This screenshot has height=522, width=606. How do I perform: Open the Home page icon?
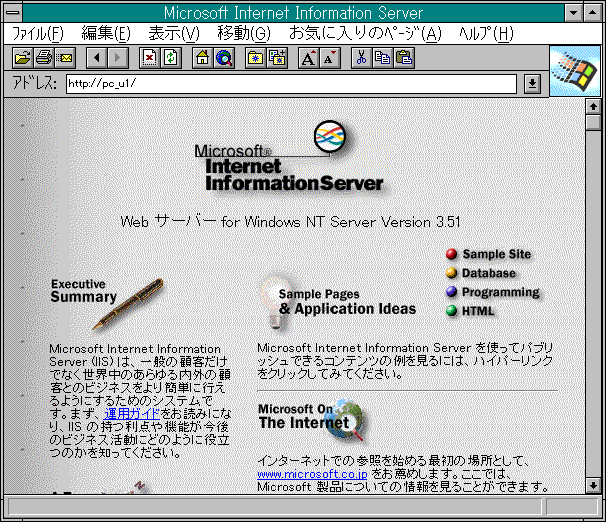pyautogui.click(x=203, y=58)
